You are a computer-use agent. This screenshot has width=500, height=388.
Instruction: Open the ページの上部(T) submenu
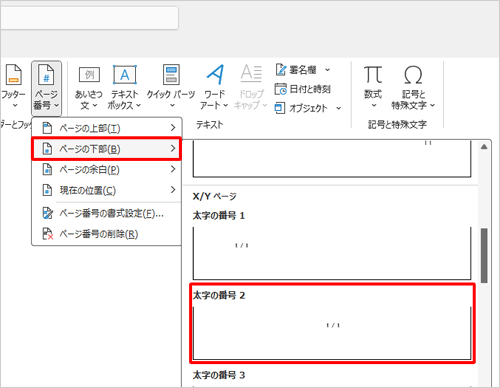(x=107, y=128)
